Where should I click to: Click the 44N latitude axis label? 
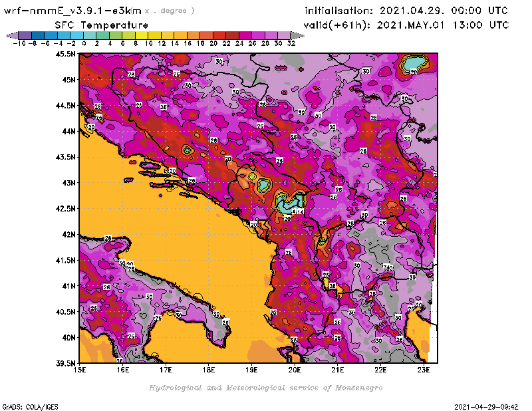click(x=68, y=131)
